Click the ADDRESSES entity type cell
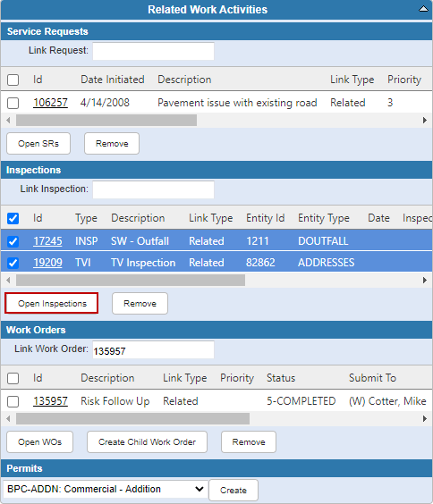 (327, 263)
